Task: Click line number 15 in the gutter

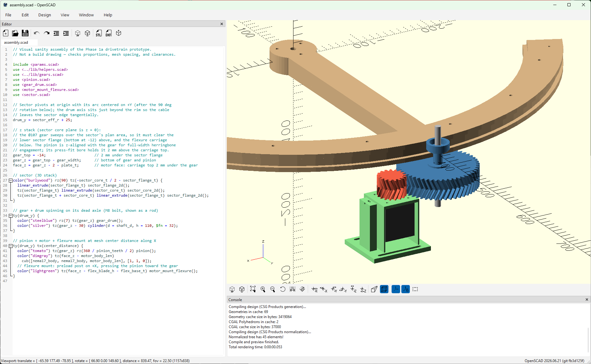Action: (x=5, y=120)
